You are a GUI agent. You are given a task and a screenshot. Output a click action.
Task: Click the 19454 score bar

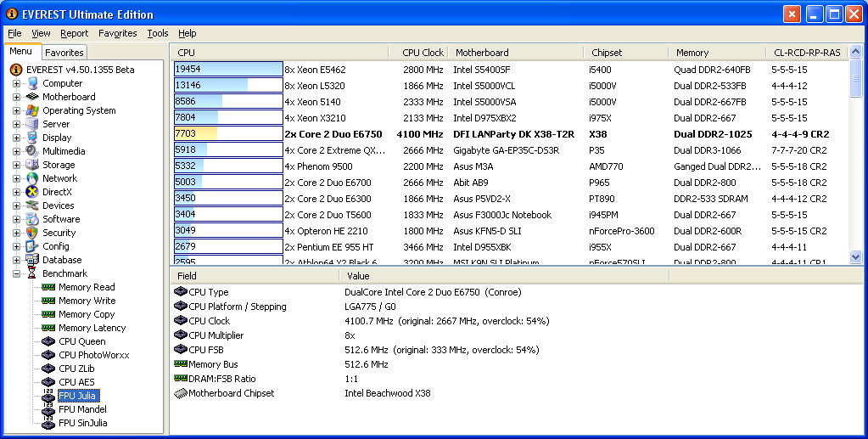228,70
